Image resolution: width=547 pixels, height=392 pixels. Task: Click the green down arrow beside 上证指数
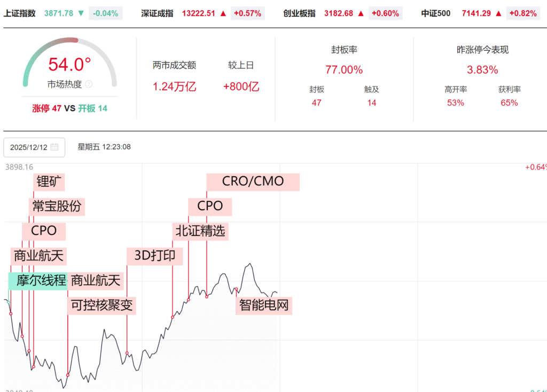pos(81,13)
